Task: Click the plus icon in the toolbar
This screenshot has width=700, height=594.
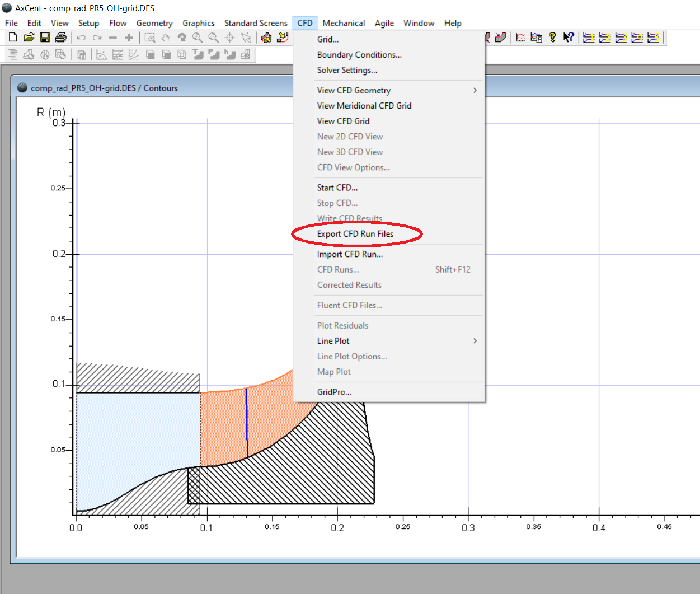Action: coord(129,38)
